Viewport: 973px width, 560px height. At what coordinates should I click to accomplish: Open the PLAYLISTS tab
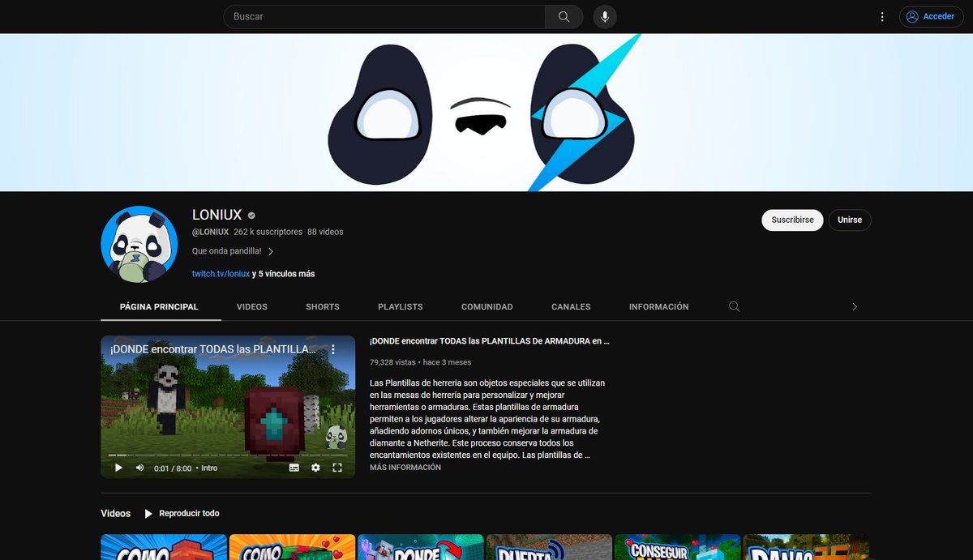[401, 307]
